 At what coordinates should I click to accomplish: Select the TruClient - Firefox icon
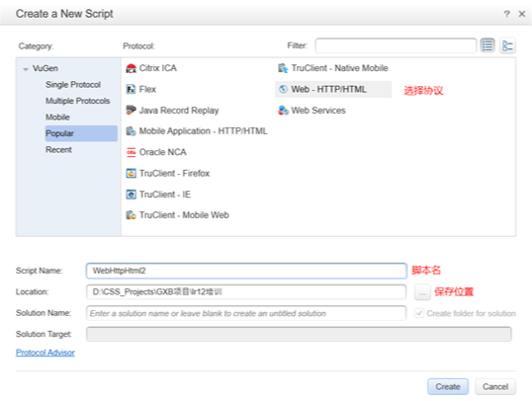(131, 173)
